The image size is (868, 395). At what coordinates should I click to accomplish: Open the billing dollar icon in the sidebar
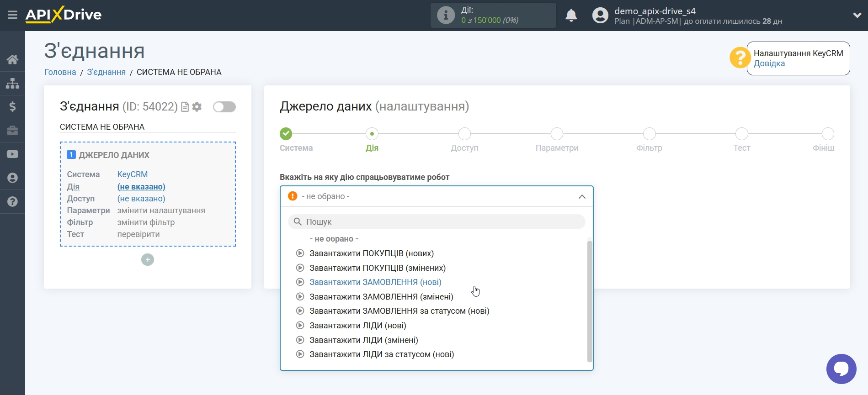point(12,107)
